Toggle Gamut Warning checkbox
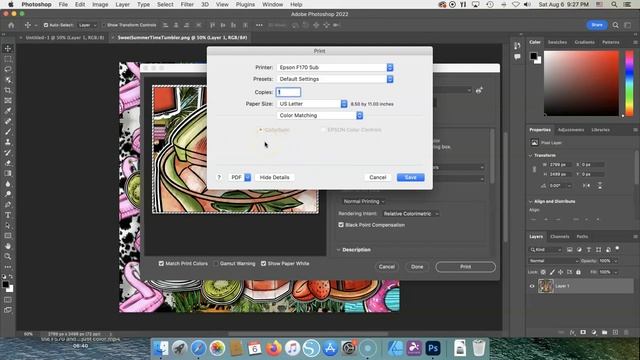 216,264
